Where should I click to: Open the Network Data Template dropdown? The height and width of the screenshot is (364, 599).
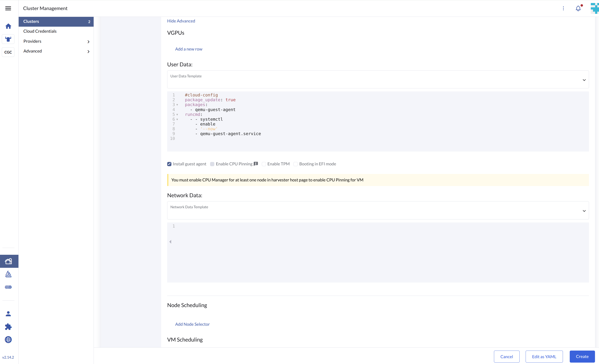pos(378,210)
